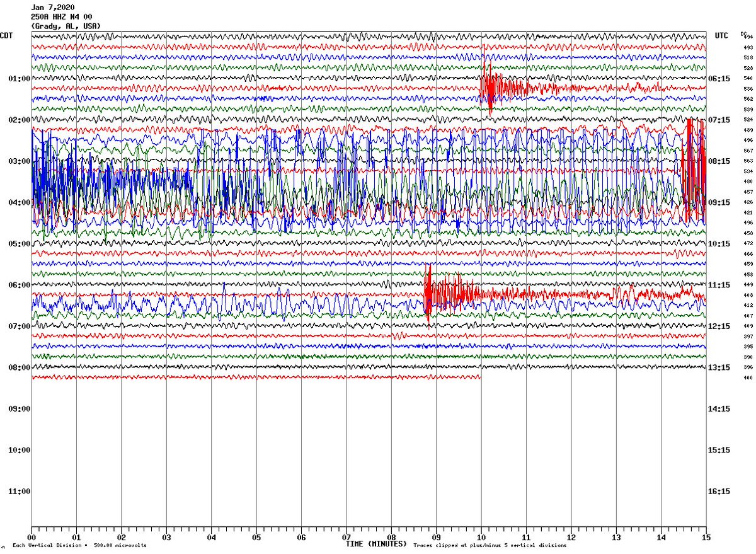Click the end of the last red trace
The height and width of the screenshot is (554, 756).
coord(480,377)
